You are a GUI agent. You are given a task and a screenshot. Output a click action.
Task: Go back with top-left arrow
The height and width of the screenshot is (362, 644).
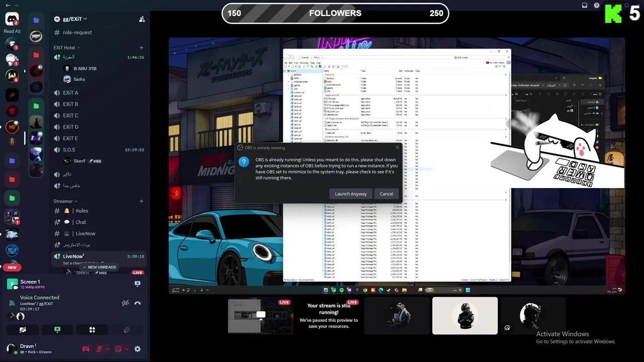click(x=8, y=5)
